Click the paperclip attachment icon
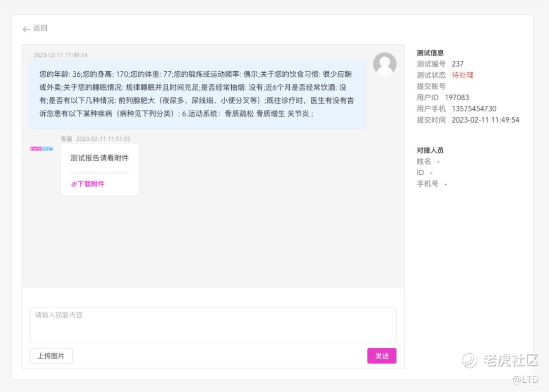Viewport: 549px width, 392px height. (x=74, y=184)
